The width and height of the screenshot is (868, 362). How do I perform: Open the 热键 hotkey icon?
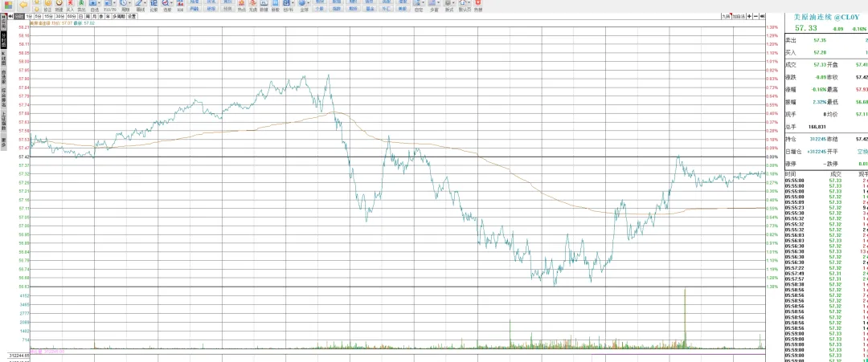(478, 6)
